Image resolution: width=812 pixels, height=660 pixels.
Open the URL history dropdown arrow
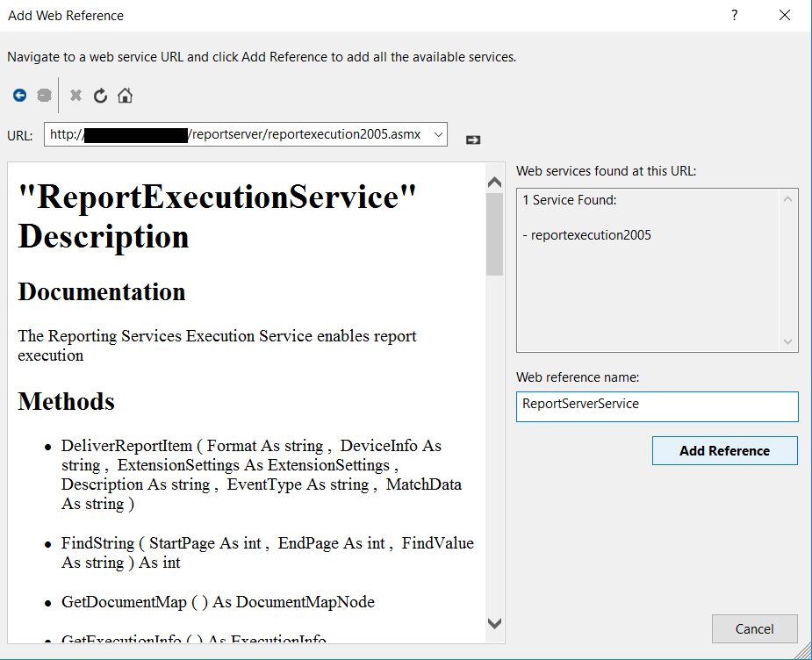pyautogui.click(x=437, y=134)
